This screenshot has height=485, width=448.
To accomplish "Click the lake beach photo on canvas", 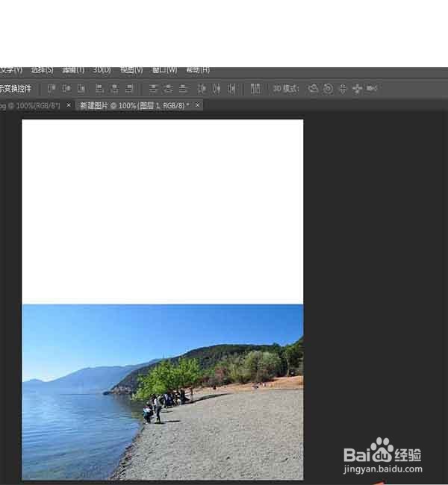I will (x=163, y=392).
